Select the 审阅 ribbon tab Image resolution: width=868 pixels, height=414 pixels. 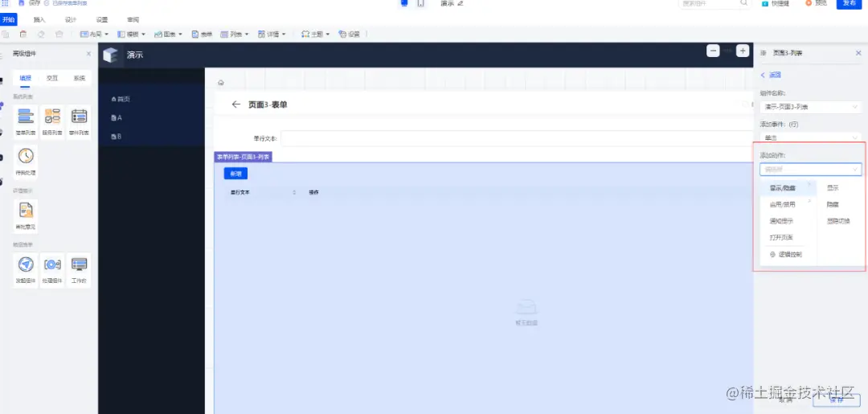[x=133, y=20]
